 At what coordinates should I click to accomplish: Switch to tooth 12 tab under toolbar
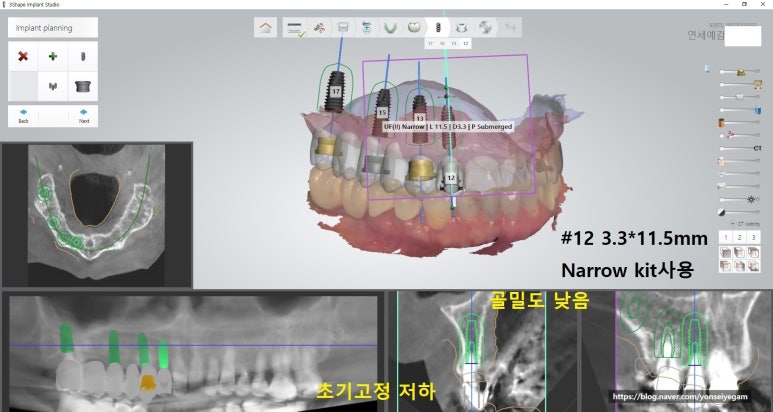click(x=465, y=43)
